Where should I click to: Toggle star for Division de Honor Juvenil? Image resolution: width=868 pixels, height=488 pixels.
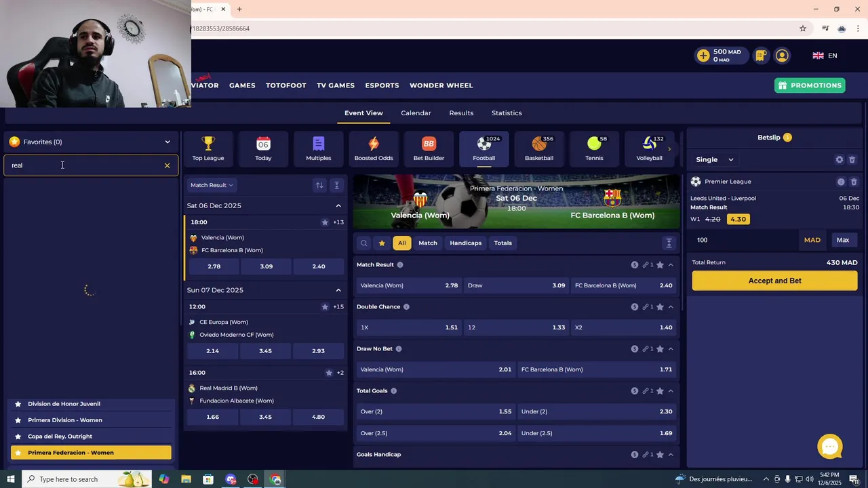click(18, 404)
